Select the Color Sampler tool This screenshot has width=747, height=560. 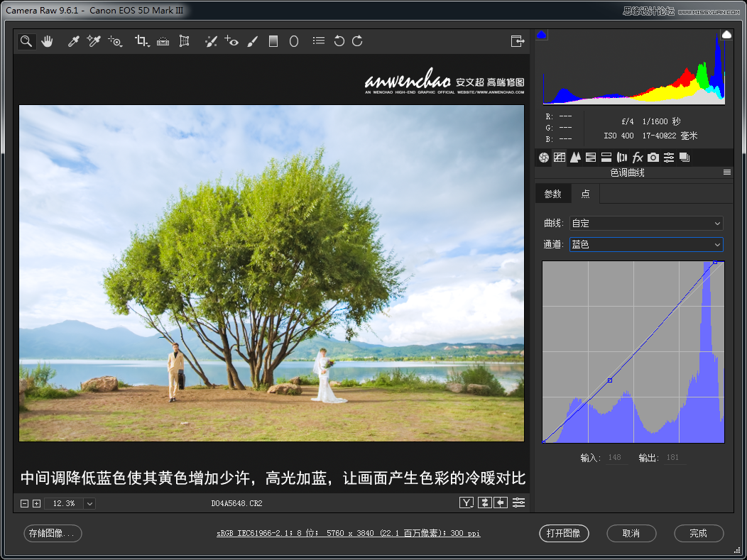point(94,41)
